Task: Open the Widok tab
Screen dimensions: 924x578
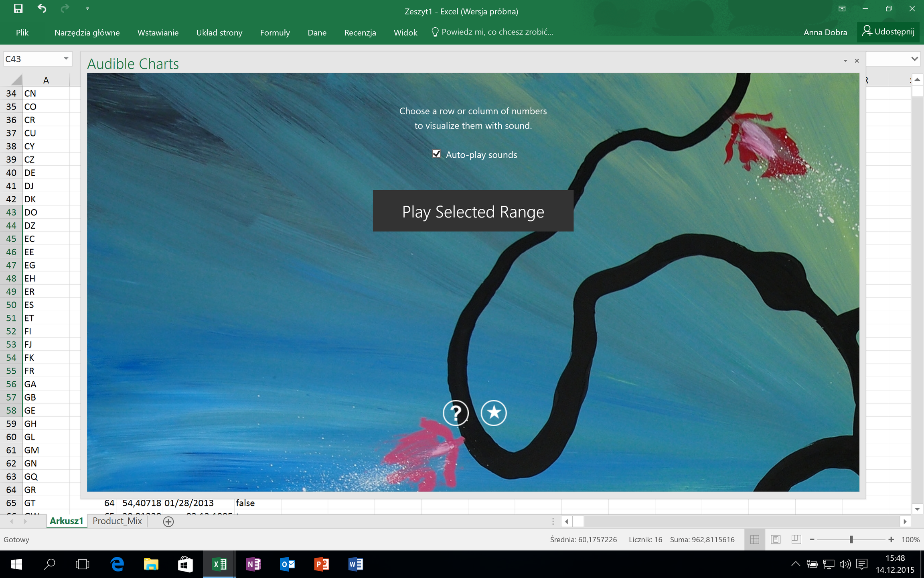Action: [x=405, y=33]
